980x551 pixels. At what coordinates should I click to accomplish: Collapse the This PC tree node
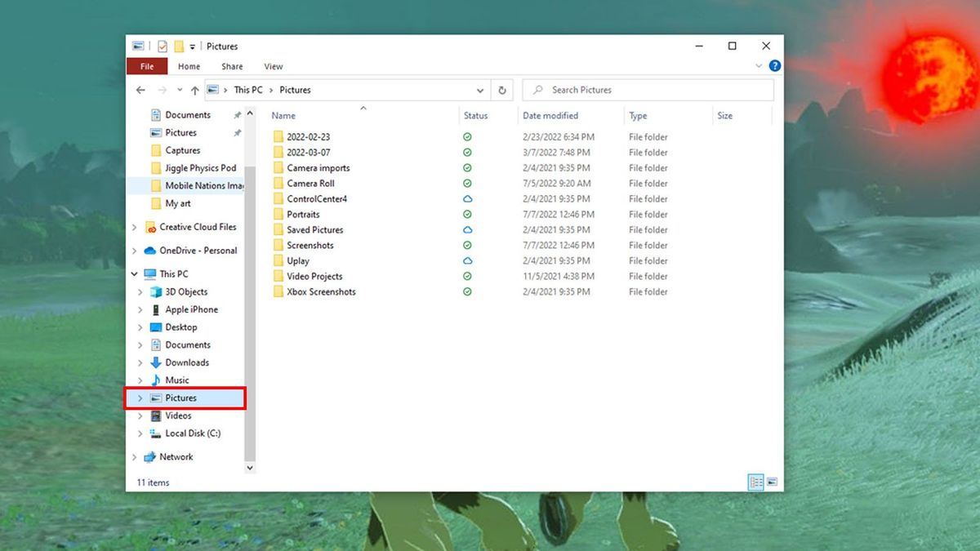134,274
